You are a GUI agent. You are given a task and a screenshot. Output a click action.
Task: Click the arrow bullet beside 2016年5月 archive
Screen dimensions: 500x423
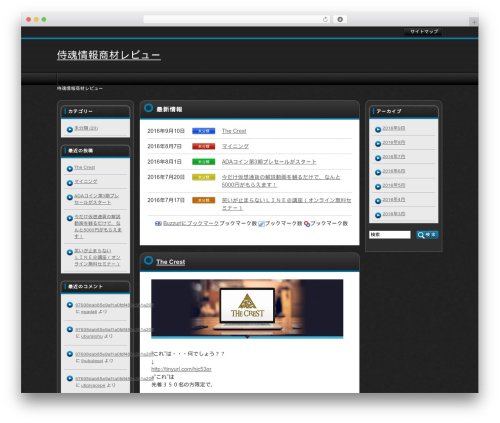point(378,187)
